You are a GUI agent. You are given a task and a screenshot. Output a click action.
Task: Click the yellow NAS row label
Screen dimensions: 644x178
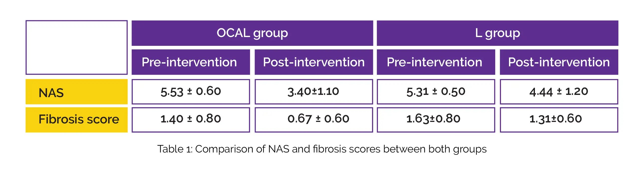coord(76,92)
